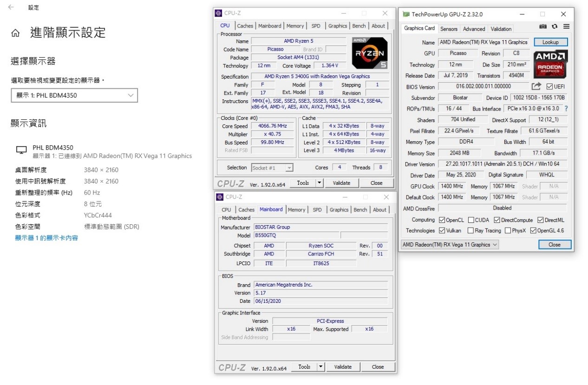
Task: Click the GPU-Z Name field with Radeon RX Vega 11
Action: point(483,42)
